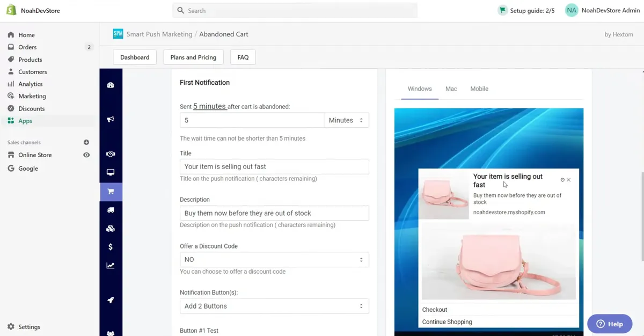Open the Help chat button
Viewport: 644px width, 336px height.
610,324
